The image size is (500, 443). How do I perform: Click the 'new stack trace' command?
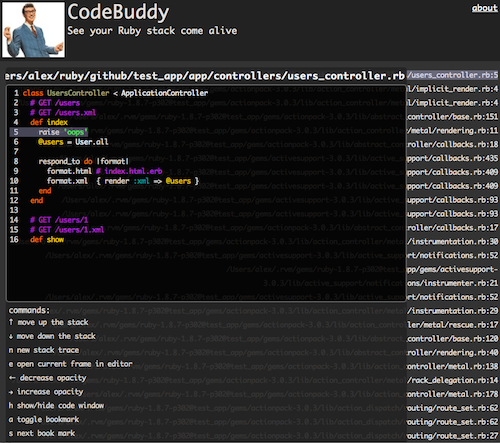[44, 350]
